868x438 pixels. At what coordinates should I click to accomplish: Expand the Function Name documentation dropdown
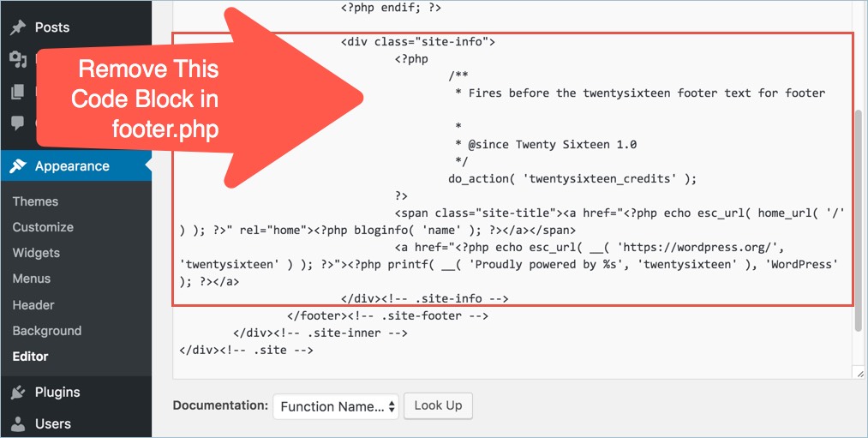click(336, 406)
